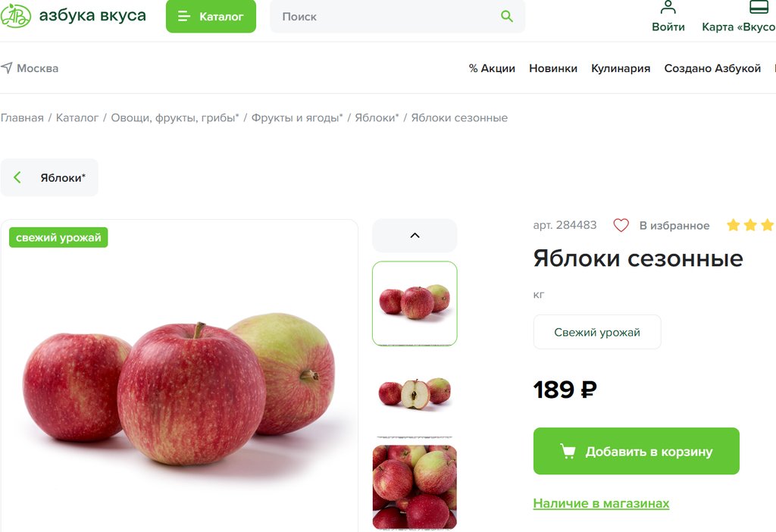The height and width of the screenshot is (532, 776).
Task: Click the location arrow icon near Москва
Action: coord(6,67)
